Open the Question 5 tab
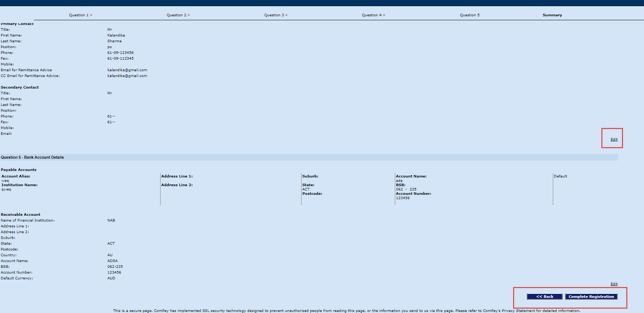Viewport: 644px width, 313px height. 470,15
